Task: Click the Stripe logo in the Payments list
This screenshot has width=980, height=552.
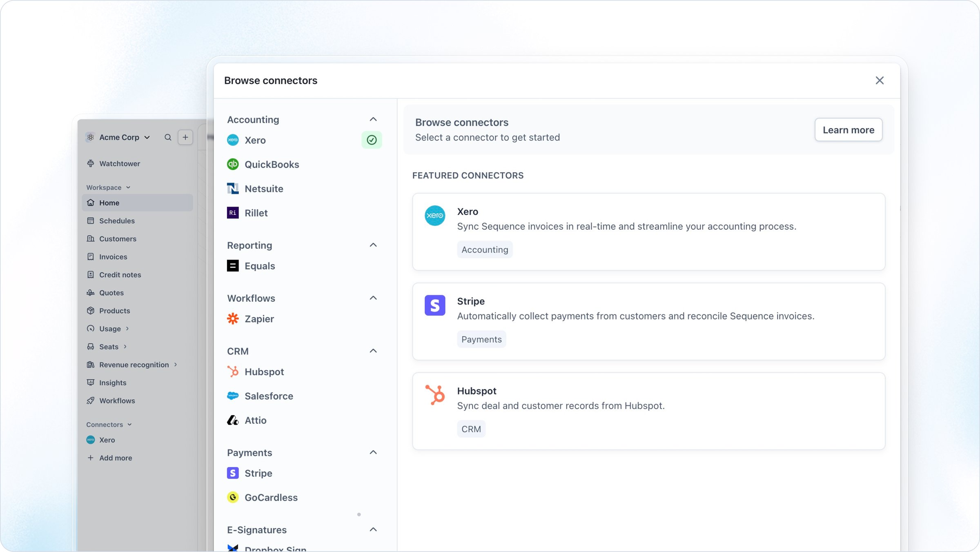Action: [233, 473]
